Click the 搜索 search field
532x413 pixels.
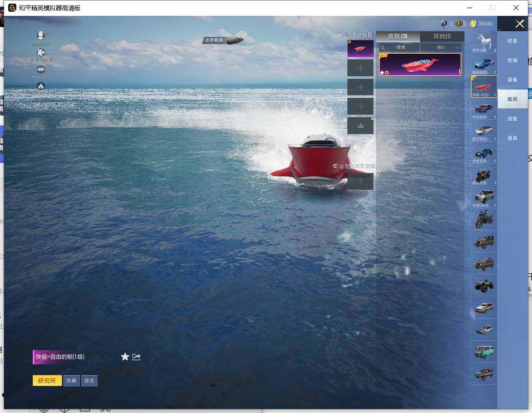(x=400, y=47)
